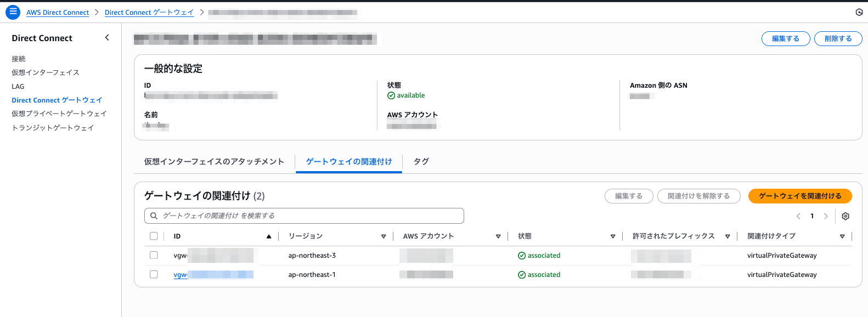Follow Direct Connect ゲートウェイ breadcrumb link
The width and height of the screenshot is (868, 317).
pos(149,13)
